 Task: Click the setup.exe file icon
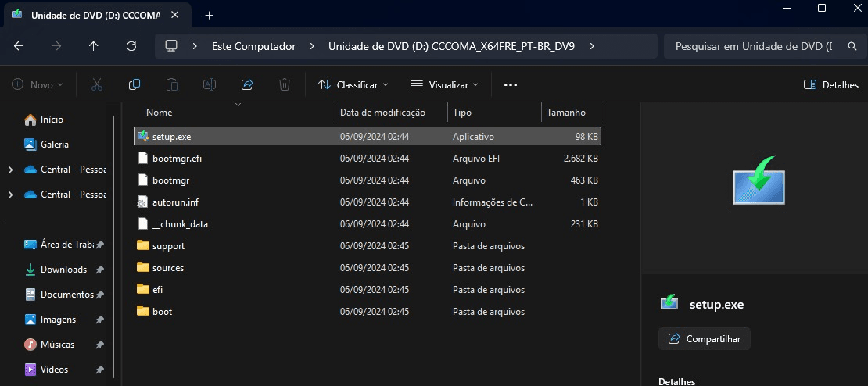143,136
